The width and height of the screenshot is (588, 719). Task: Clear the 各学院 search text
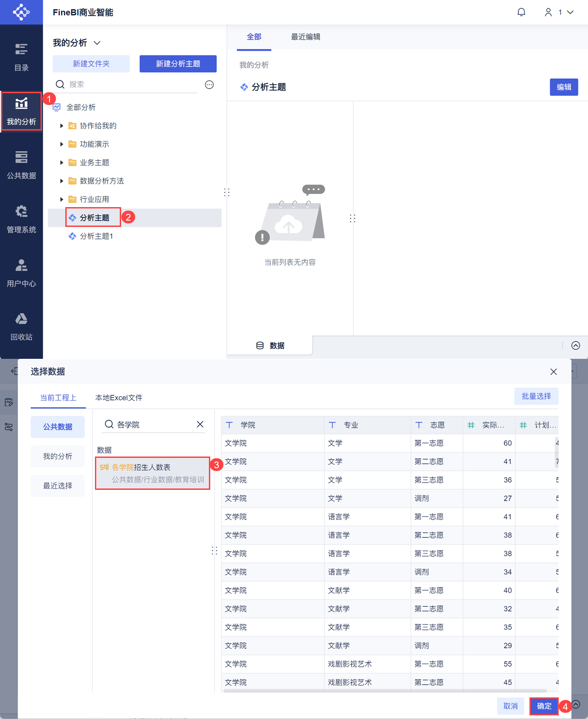[200, 424]
